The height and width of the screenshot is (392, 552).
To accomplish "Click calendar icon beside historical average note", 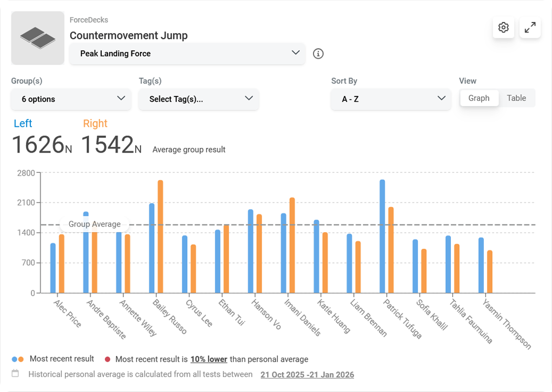I will 15,373.
